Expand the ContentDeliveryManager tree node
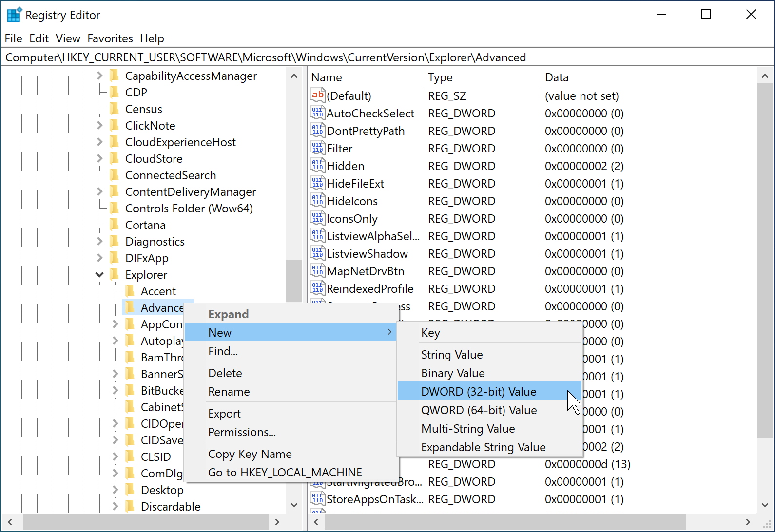The height and width of the screenshot is (532, 775). [99, 191]
